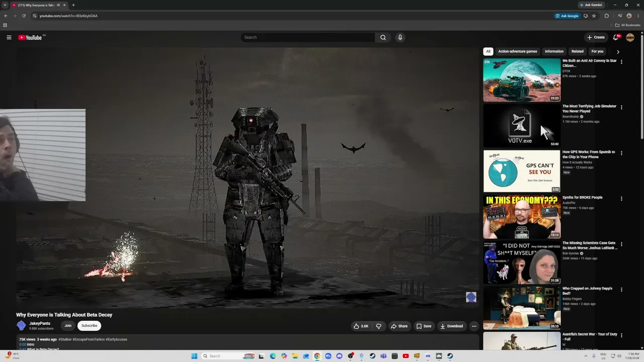Viewport: 644px width, 362px height.
Task: Open the Johnny Depp's Bed video thumbnail
Action: (x=522, y=308)
